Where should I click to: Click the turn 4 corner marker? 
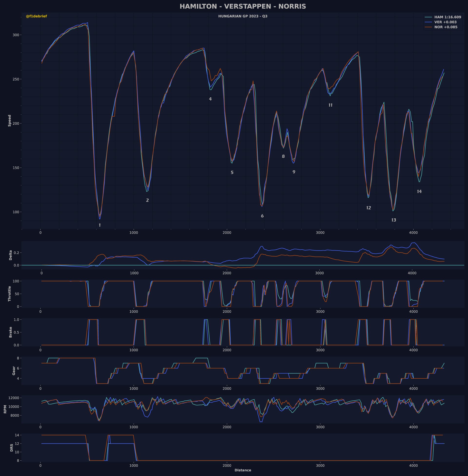click(210, 99)
